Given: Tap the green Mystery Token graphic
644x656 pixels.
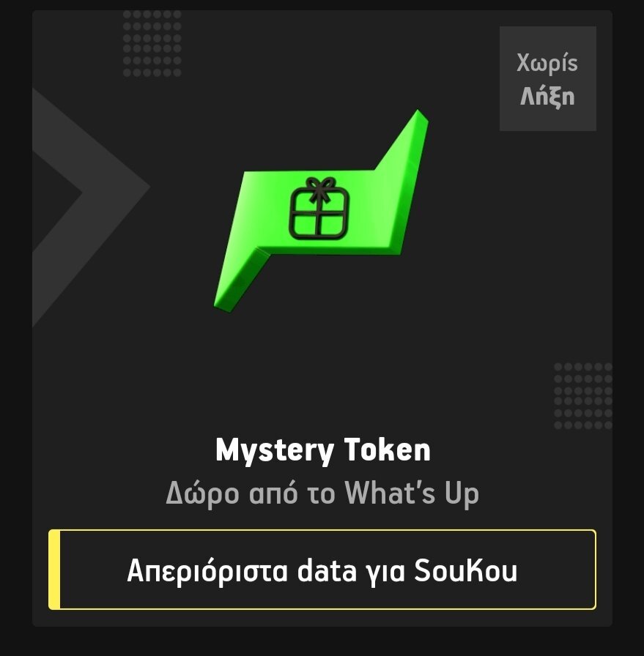Looking at the screenshot, I should click(x=321, y=211).
